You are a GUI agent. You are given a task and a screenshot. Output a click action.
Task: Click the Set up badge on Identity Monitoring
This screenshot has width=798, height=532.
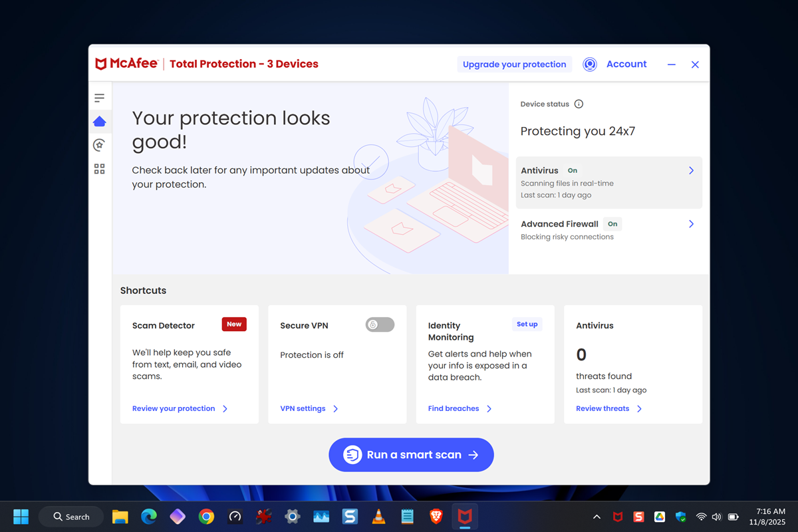point(527,325)
